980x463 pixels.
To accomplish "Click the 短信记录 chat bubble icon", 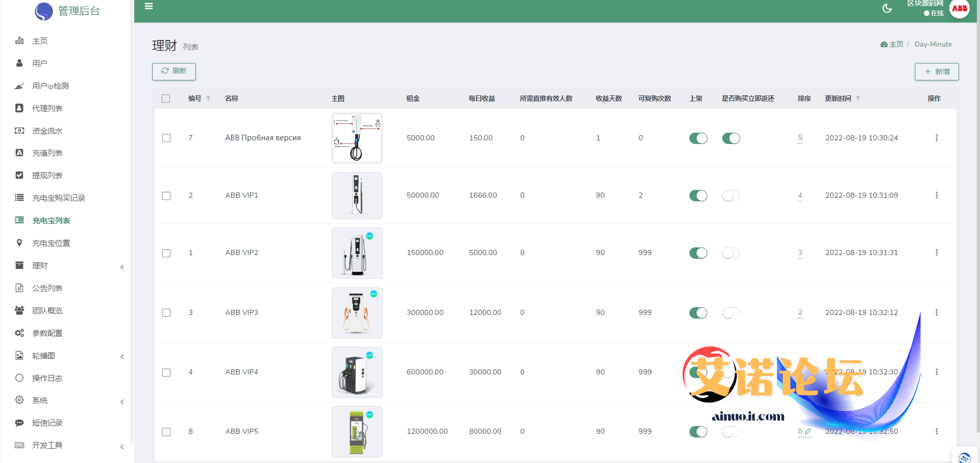I will [19, 423].
